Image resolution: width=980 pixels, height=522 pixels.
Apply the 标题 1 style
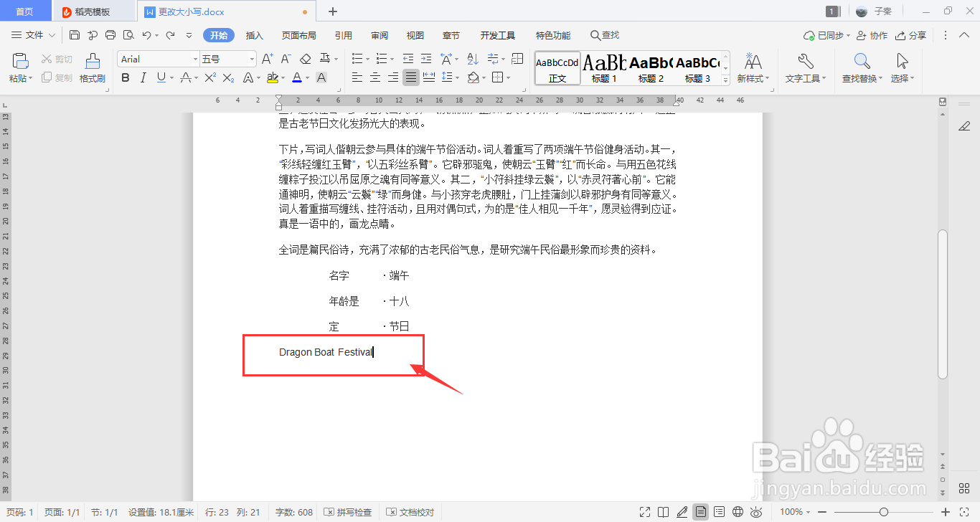click(604, 69)
